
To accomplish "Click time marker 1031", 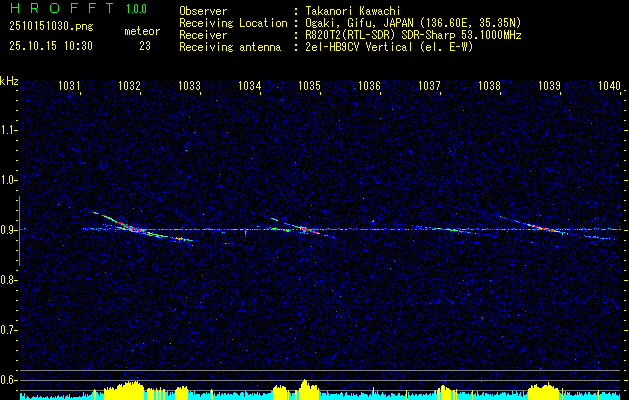I will click(x=69, y=85).
